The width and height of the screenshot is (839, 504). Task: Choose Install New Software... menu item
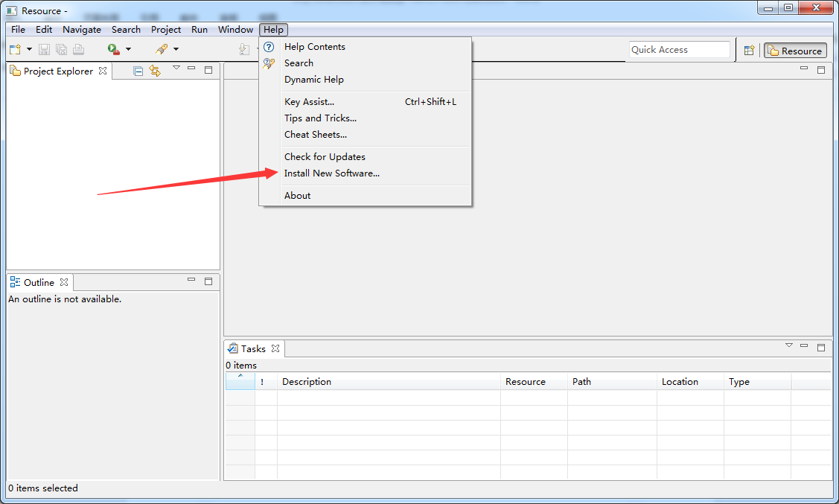click(x=365, y=173)
